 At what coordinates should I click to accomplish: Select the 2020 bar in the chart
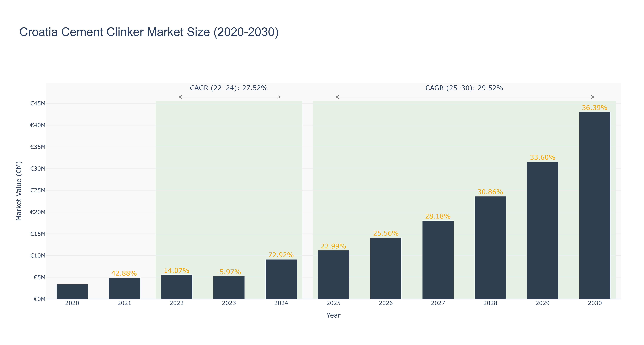click(72, 292)
